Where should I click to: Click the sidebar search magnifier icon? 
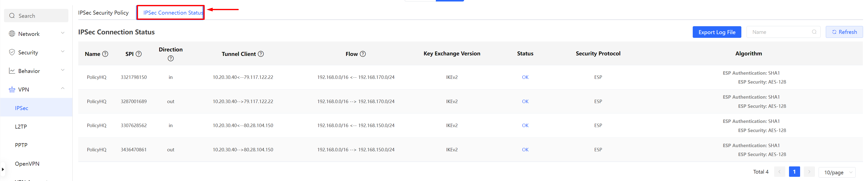tap(12, 16)
